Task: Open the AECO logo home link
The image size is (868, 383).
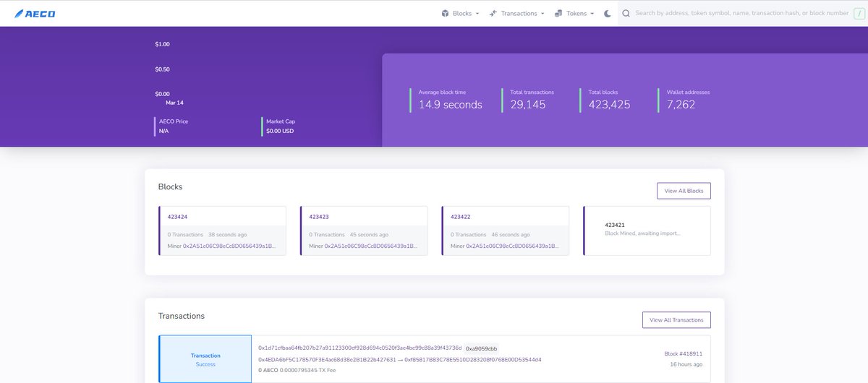Action: [35, 13]
